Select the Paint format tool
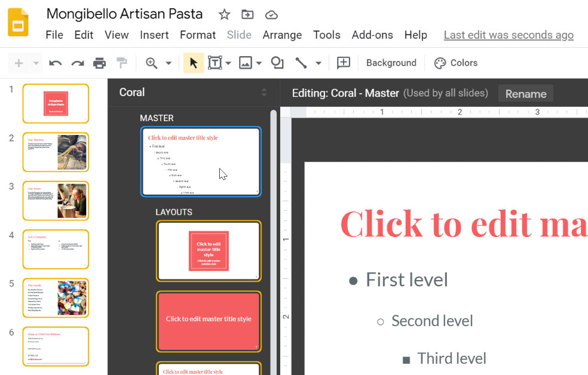 (122, 63)
